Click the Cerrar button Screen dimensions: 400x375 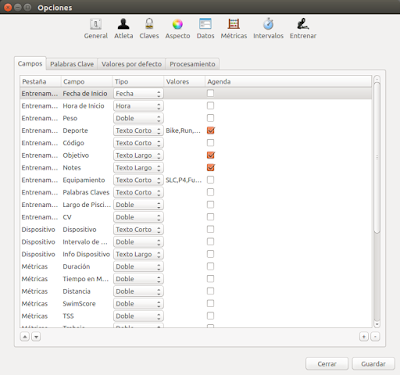327,364
